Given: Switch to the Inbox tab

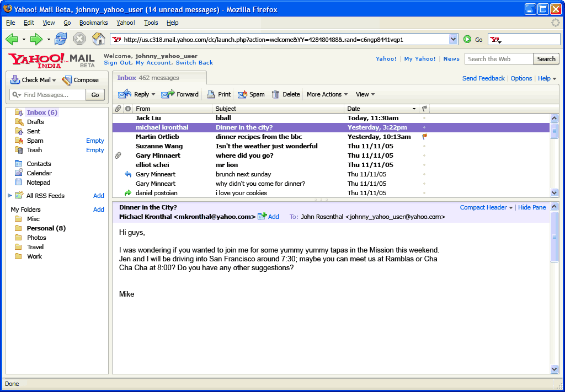Looking at the screenshot, I should [127, 78].
